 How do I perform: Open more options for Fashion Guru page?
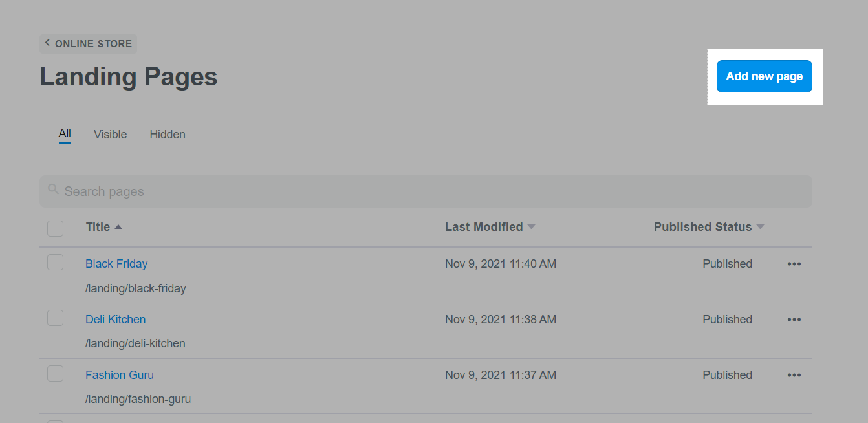pos(794,375)
